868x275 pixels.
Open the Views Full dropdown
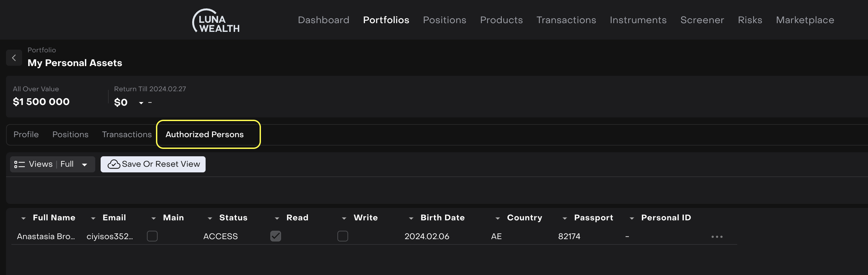pyautogui.click(x=84, y=164)
